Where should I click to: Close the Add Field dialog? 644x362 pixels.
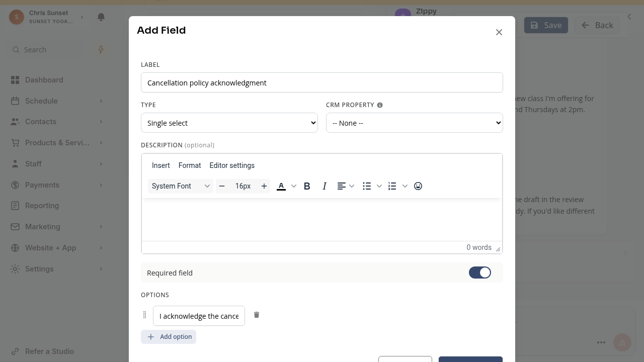tap(499, 32)
